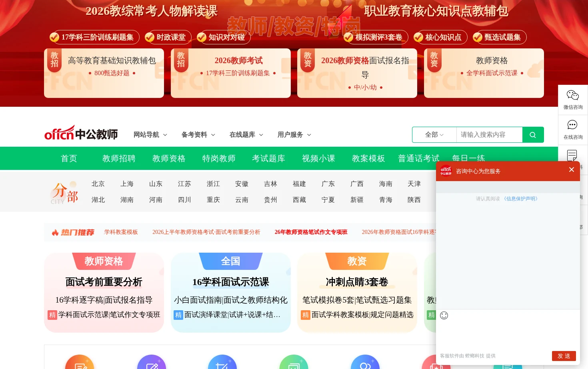
Task: Open the 教师资格 tab
Action: 169,158
